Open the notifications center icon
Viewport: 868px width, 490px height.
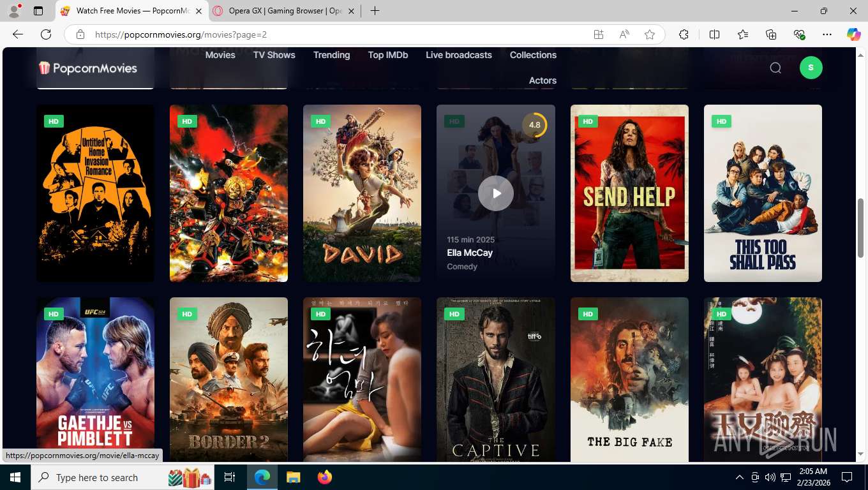[x=847, y=477]
